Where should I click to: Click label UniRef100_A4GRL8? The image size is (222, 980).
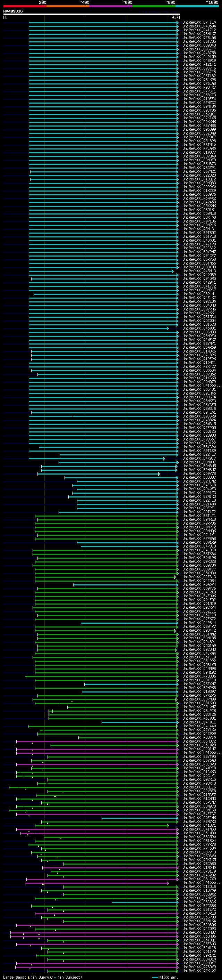199,913
